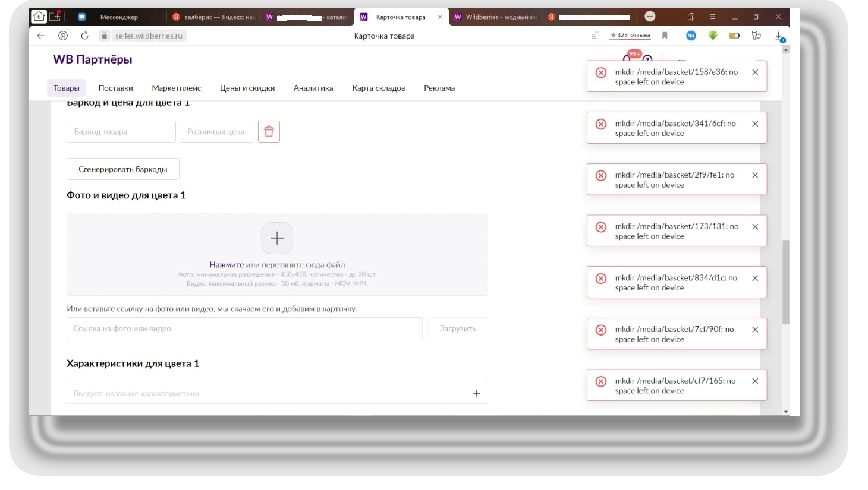The width and height of the screenshot is (868, 490).
Task: Open a new browser tab with plus
Action: click(x=650, y=17)
